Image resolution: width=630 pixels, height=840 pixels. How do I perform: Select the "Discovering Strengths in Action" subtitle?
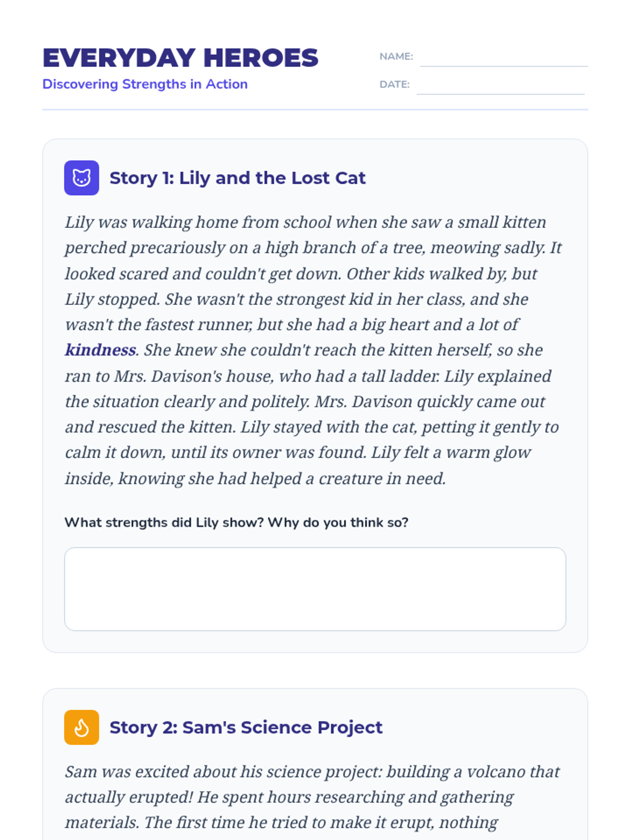click(145, 84)
